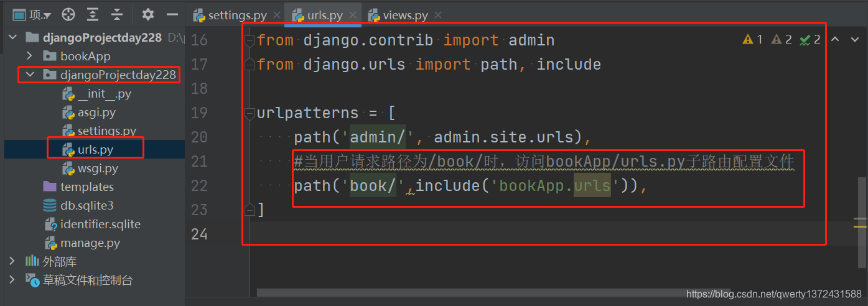Go to next highlighted error arrow
This screenshot has width=868, height=306.
click(854, 40)
